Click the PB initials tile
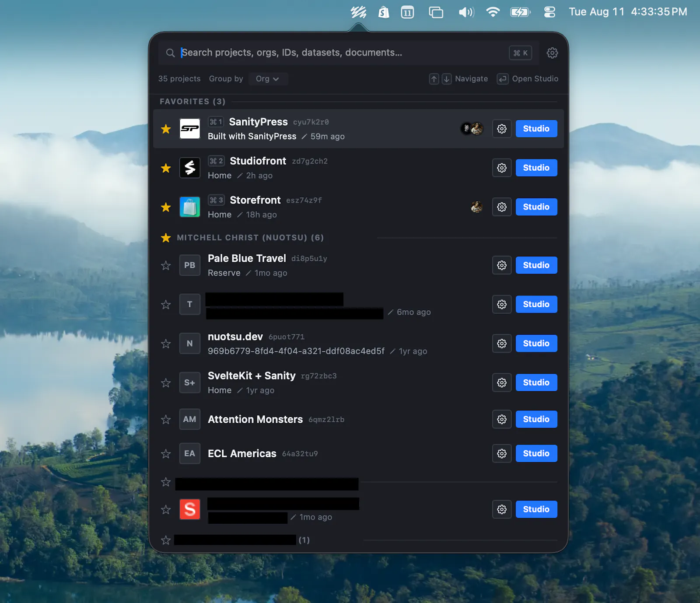The image size is (700, 603). tap(190, 265)
